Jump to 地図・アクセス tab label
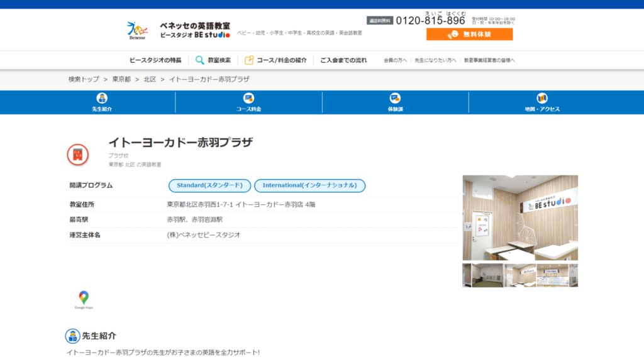The width and height of the screenshot is (644, 362). pyautogui.click(x=542, y=109)
